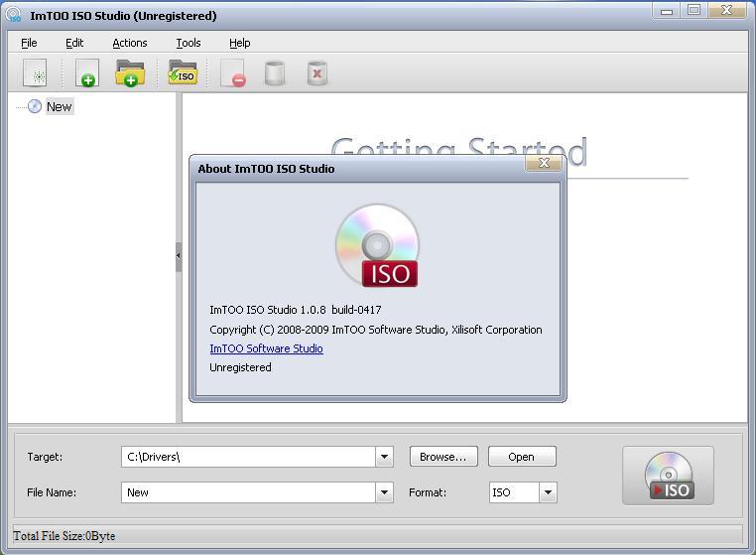Click the New project toolbar icon
756x555 pixels.
point(35,73)
